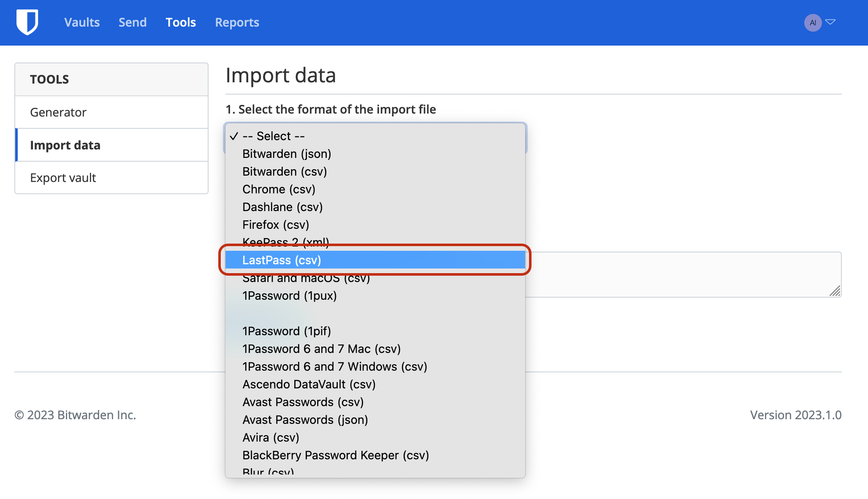Select Tools menu item
Image resolution: width=868 pixels, height=499 pixels.
[181, 22]
